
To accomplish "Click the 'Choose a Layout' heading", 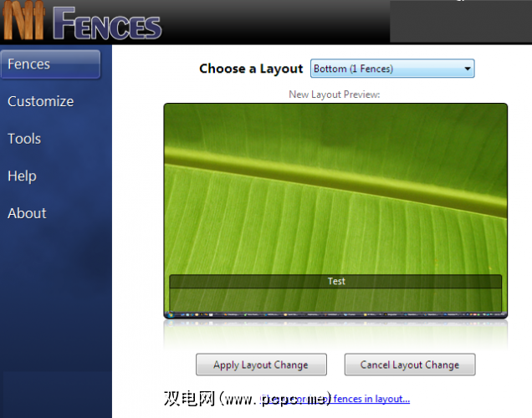I will [x=251, y=69].
